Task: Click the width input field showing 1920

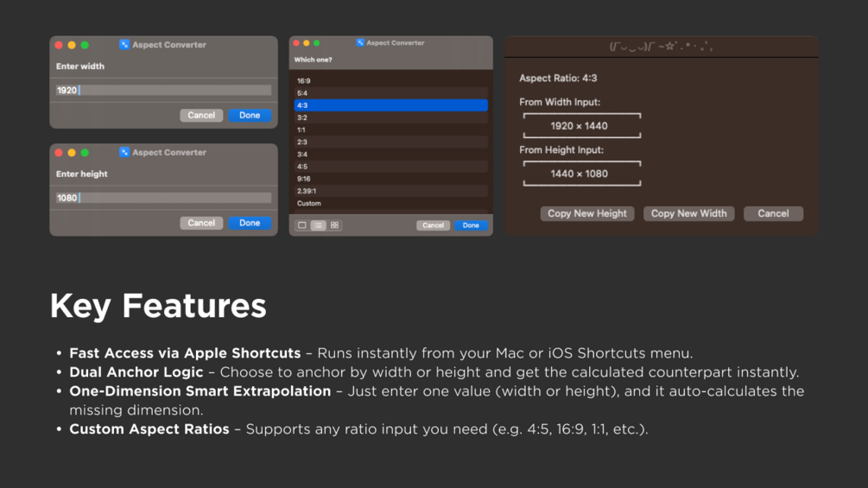Action: (163, 90)
